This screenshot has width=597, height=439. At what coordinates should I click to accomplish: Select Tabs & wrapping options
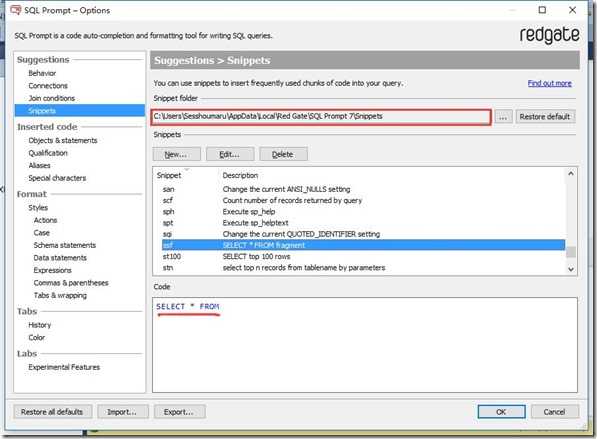click(60, 295)
